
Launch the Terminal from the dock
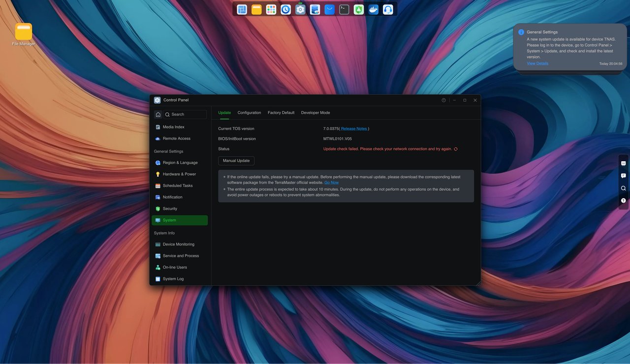[344, 9]
